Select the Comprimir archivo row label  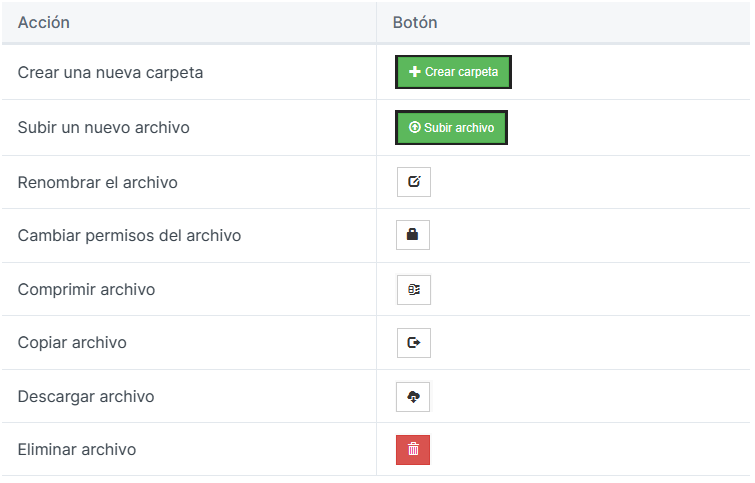click(x=87, y=289)
